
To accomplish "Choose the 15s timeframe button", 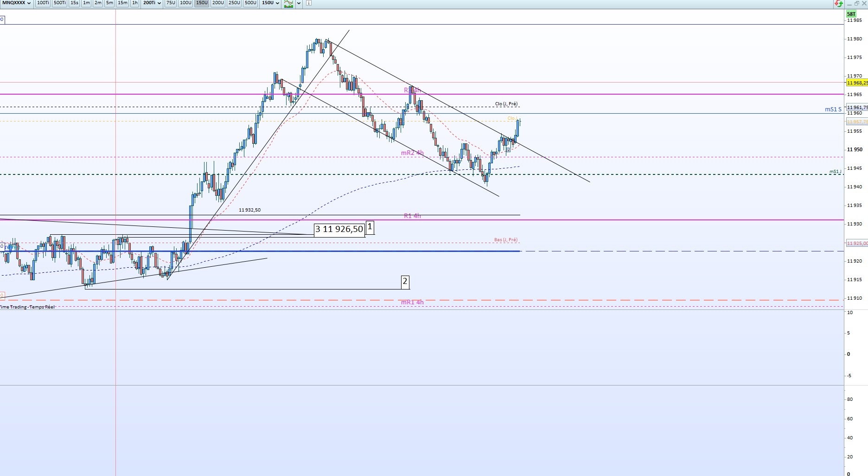I will coord(74,3).
